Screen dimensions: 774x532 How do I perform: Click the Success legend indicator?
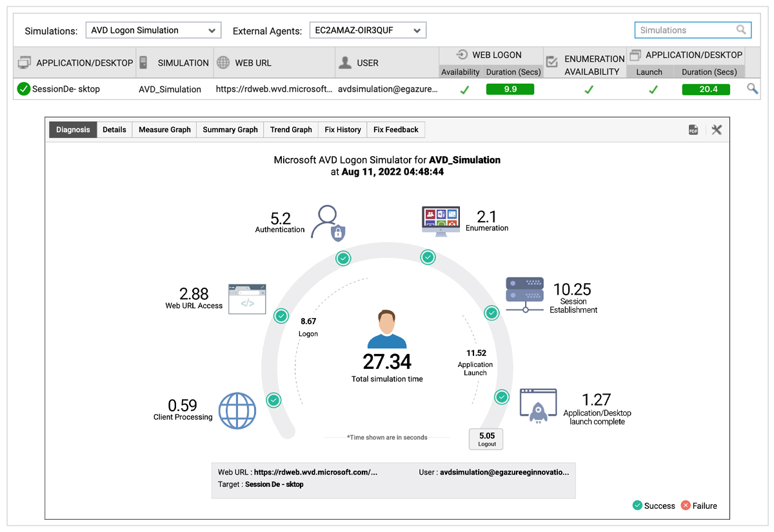click(637, 506)
